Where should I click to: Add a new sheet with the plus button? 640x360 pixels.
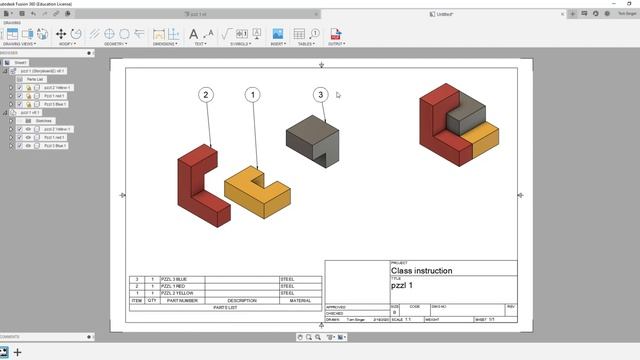(x=18, y=352)
